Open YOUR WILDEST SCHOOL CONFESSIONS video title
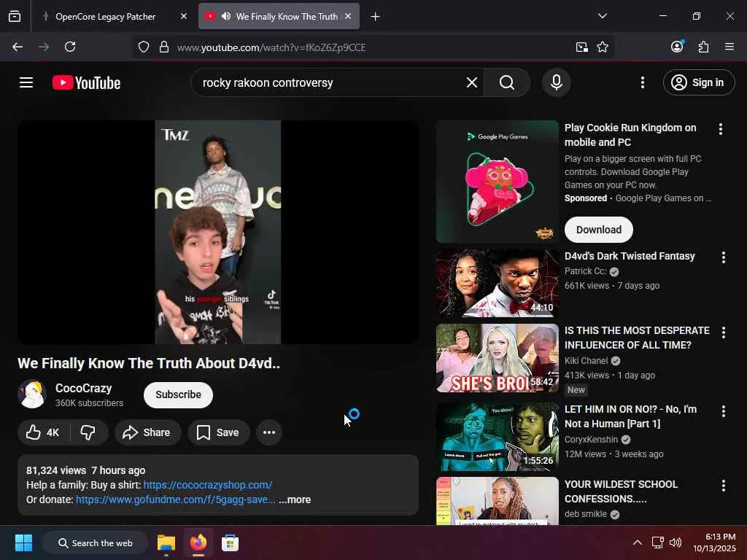 click(x=622, y=491)
